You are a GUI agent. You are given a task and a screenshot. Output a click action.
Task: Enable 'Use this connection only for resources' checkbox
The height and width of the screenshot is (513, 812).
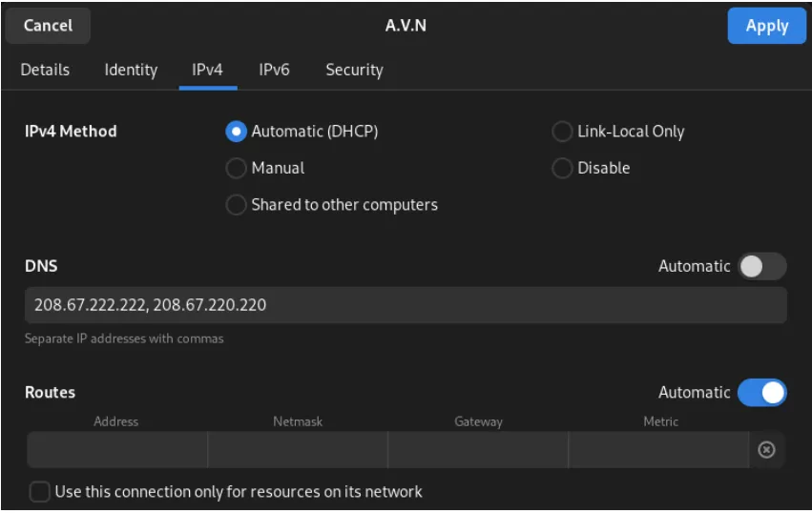point(40,492)
